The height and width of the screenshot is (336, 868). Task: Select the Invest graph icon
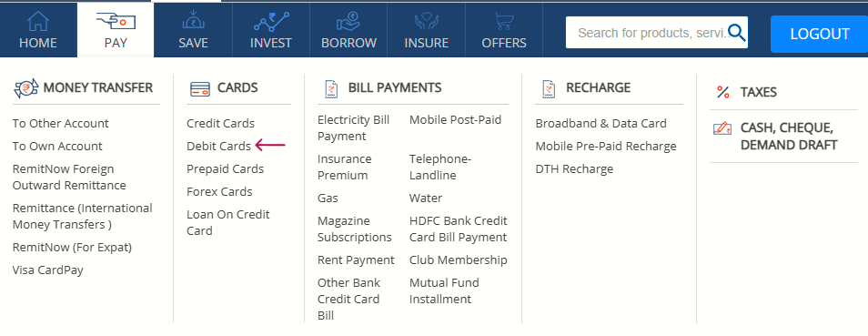click(271, 22)
